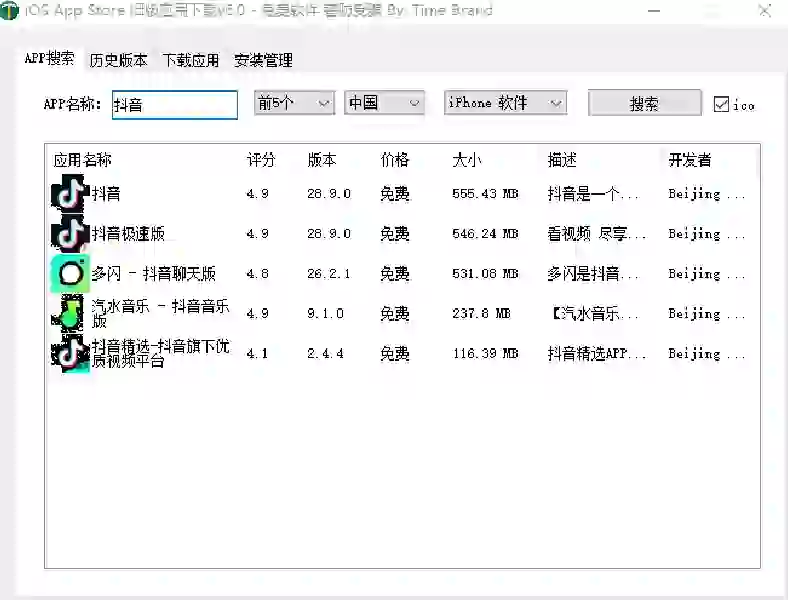788x600 pixels.
Task: Focus the APP名称 input field
Action: 175,105
